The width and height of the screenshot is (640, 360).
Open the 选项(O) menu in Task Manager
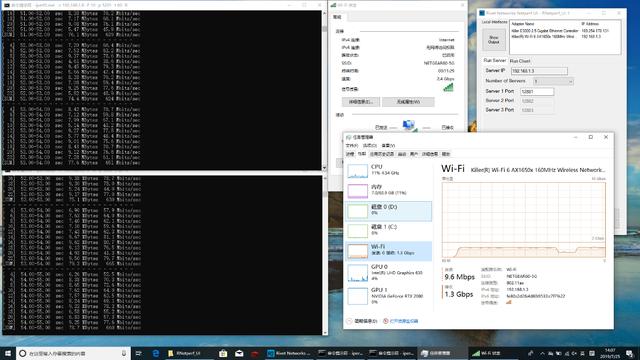tap(370, 145)
